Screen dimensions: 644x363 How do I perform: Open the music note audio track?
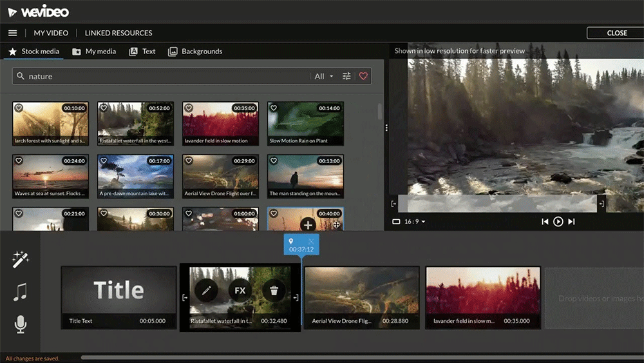20,292
